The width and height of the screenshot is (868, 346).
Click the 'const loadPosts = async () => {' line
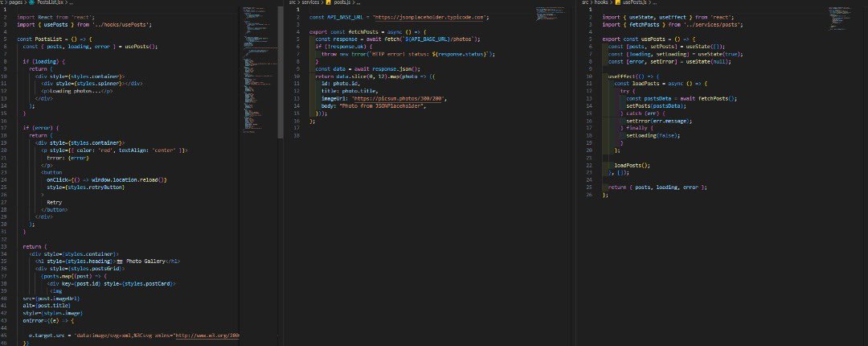pos(661,84)
